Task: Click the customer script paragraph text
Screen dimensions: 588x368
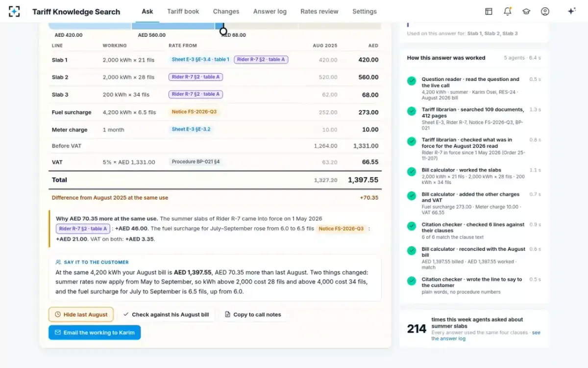Action: (x=212, y=282)
